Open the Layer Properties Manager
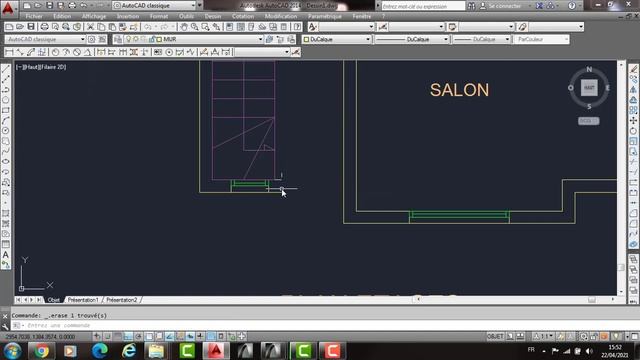 [118, 39]
